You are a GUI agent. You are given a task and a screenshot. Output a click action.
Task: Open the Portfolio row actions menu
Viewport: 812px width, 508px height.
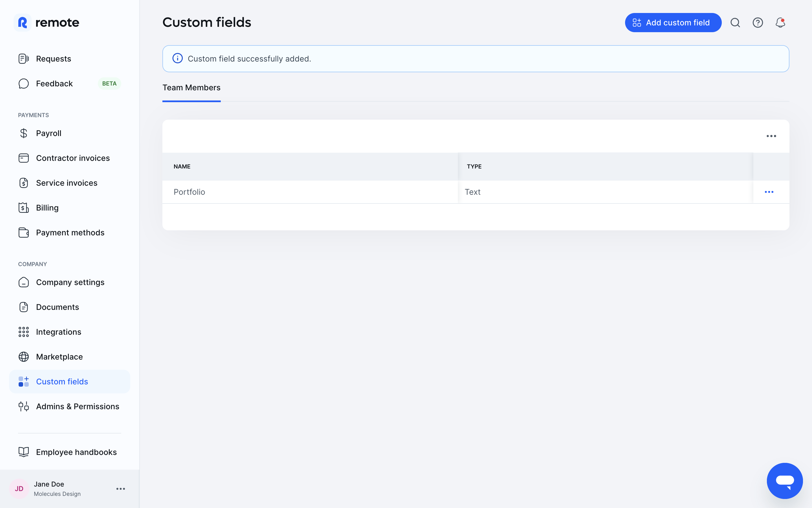click(x=769, y=192)
